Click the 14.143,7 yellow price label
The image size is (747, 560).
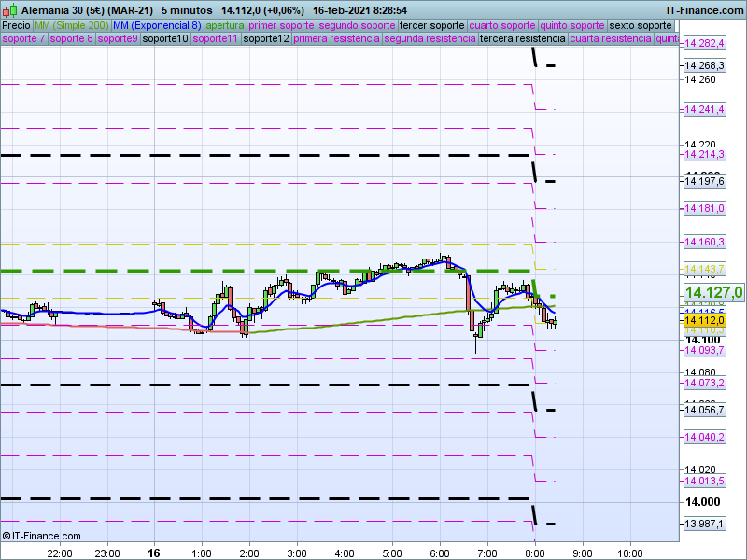(x=704, y=269)
